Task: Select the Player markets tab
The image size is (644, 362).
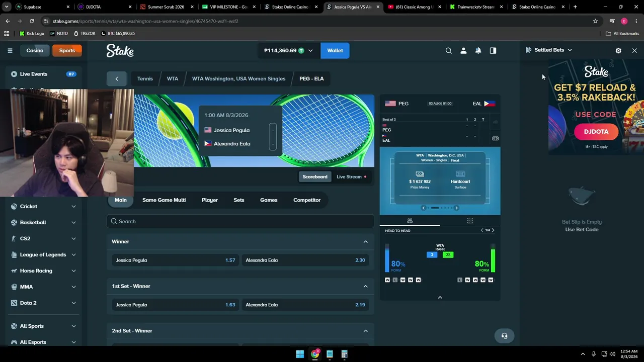Action: [x=210, y=200]
